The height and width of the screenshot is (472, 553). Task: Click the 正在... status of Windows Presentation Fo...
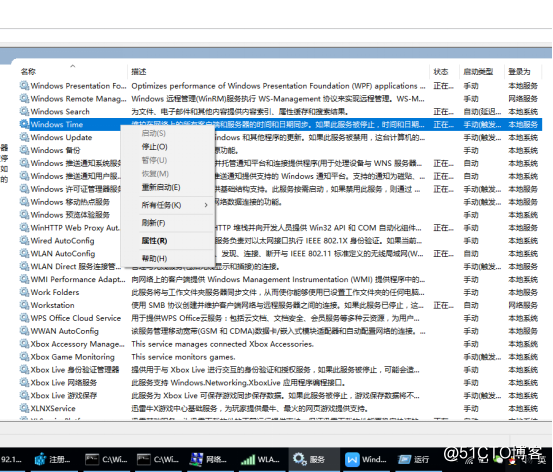[x=443, y=86]
